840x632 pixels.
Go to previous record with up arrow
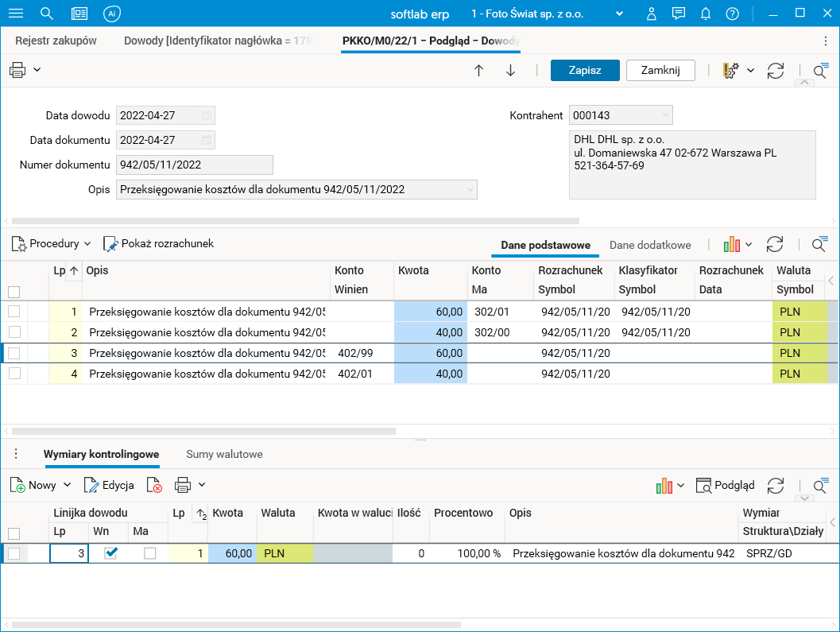[478, 70]
